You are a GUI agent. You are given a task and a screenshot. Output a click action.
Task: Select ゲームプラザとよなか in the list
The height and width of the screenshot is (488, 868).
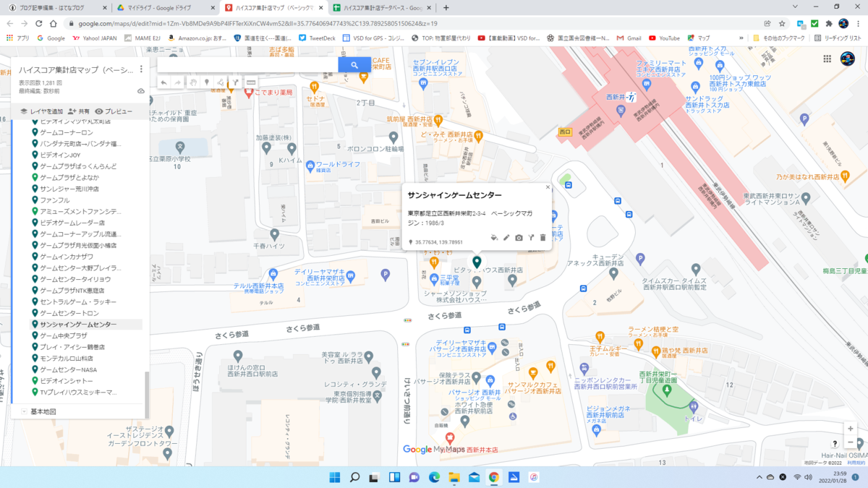coord(69,177)
